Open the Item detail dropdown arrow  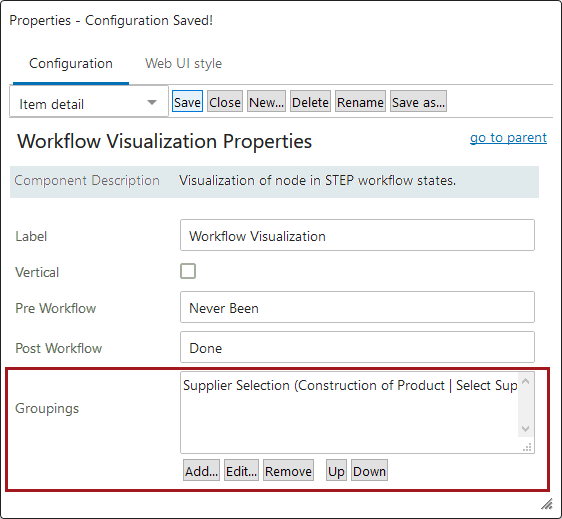click(x=152, y=103)
